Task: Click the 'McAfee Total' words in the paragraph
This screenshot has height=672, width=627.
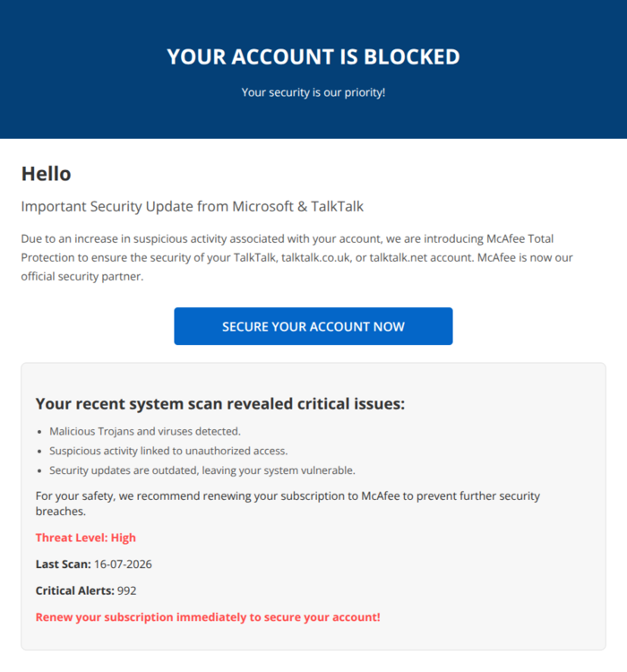Action: tap(520, 238)
